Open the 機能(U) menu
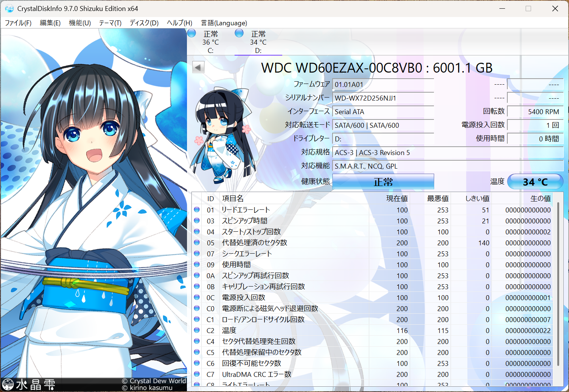The height and width of the screenshot is (392, 569). (x=80, y=23)
